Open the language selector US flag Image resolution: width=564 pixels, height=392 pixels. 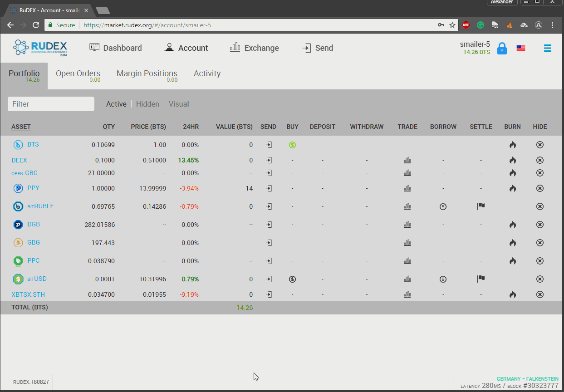tap(521, 48)
